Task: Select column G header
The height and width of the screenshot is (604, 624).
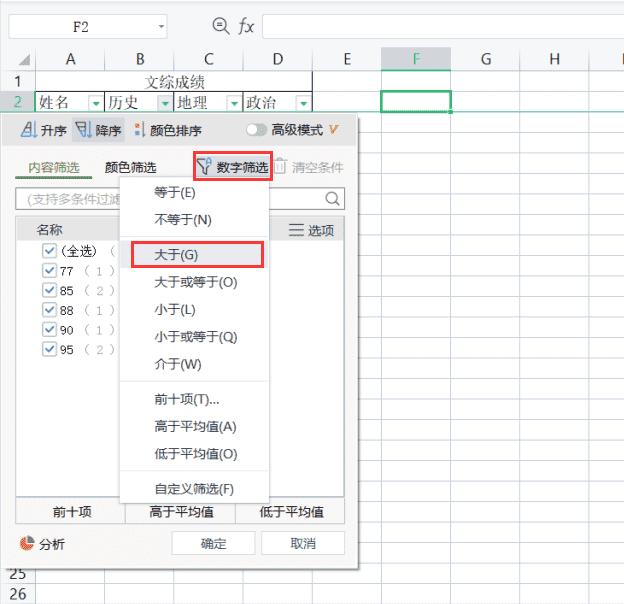Action: (x=486, y=59)
